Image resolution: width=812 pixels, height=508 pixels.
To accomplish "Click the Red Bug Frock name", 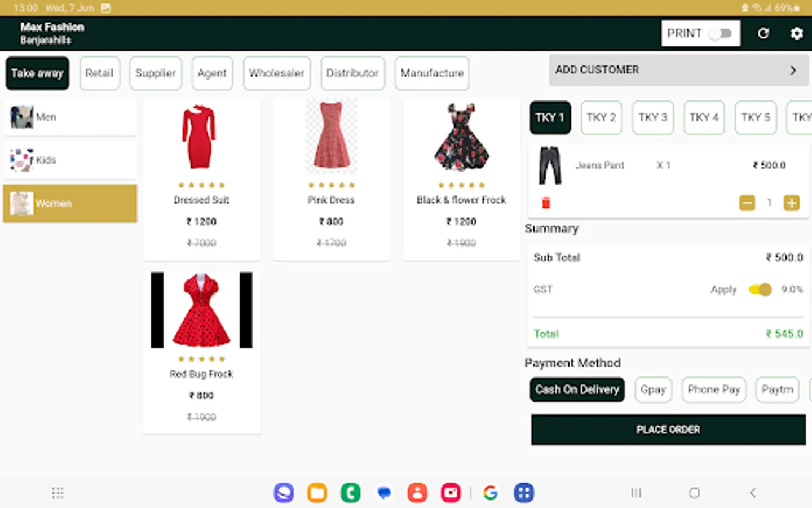I will pyautogui.click(x=201, y=374).
